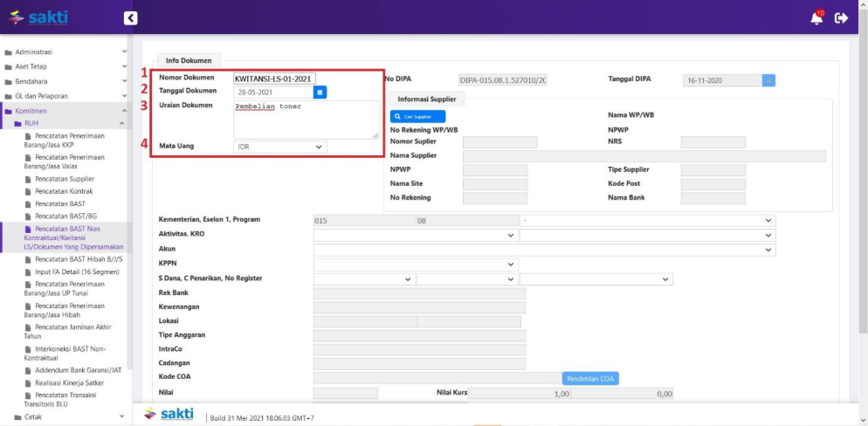Click the logout icon in the header
This screenshot has width=868, height=426.
(842, 18)
